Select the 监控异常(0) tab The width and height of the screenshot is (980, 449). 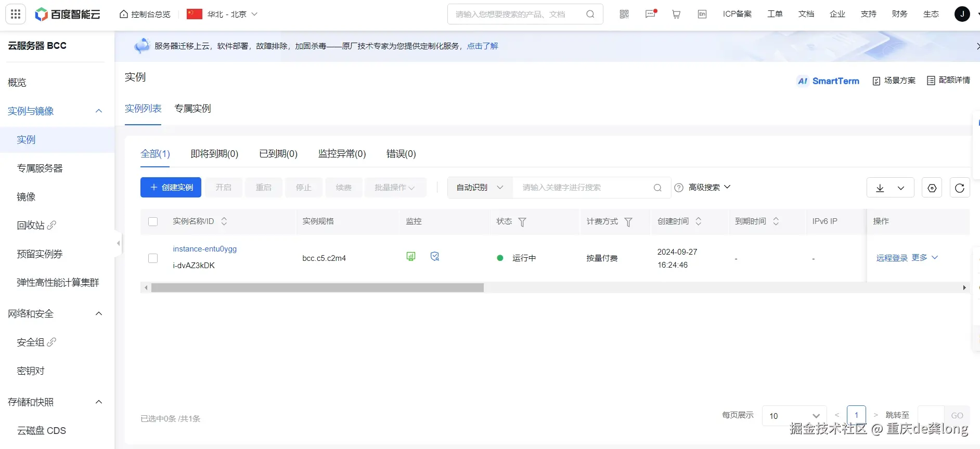tap(342, 154)
